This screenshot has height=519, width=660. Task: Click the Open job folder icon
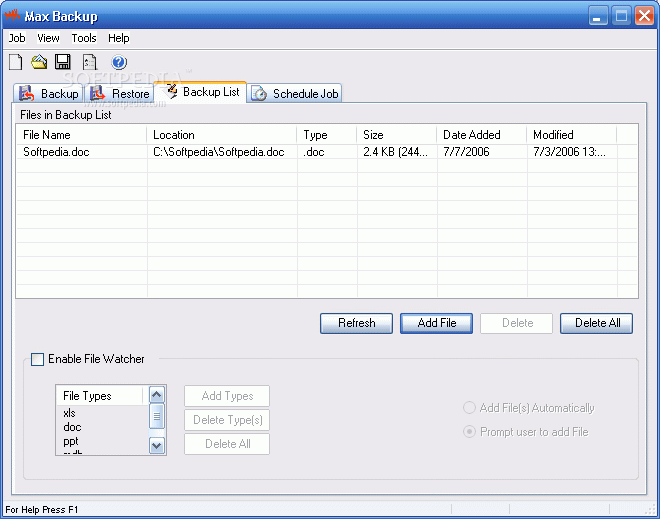click(x=39, y=62)
